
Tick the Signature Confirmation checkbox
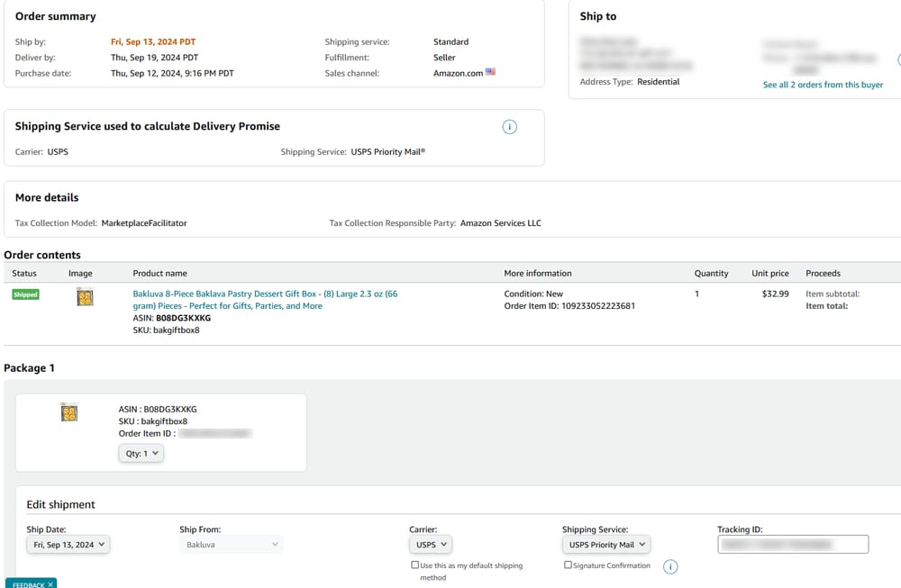(568, 565)
